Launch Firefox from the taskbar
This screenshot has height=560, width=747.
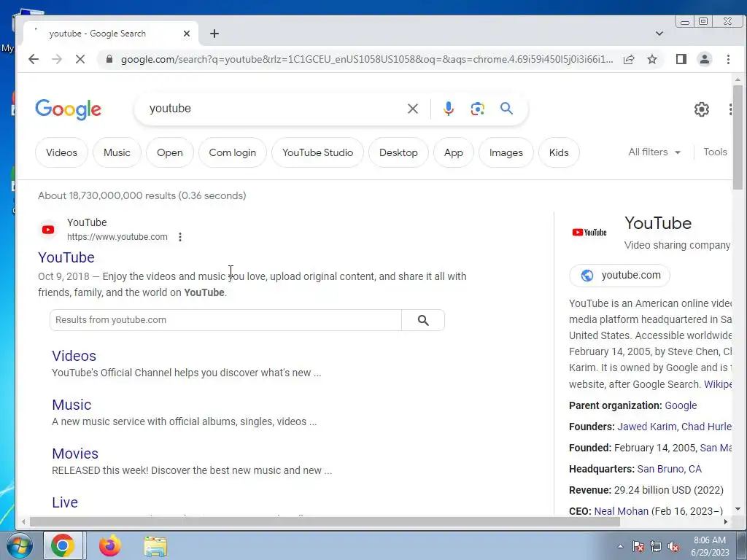point(109,545)
